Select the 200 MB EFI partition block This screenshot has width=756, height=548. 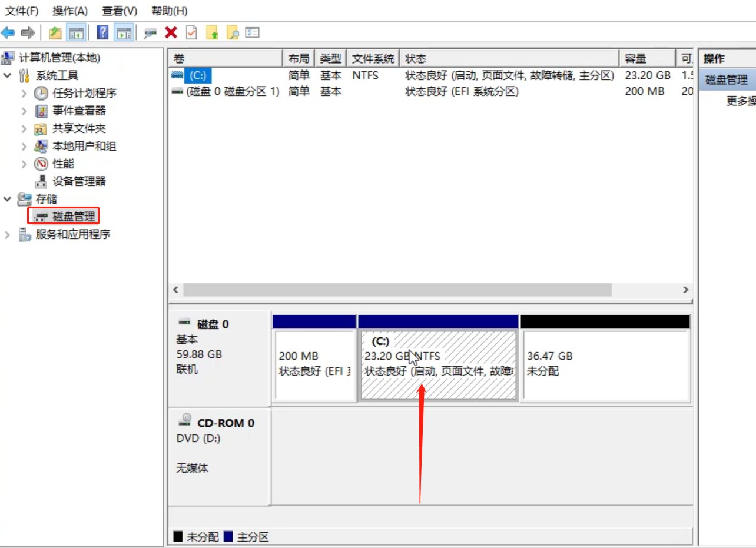pos(314,359)
